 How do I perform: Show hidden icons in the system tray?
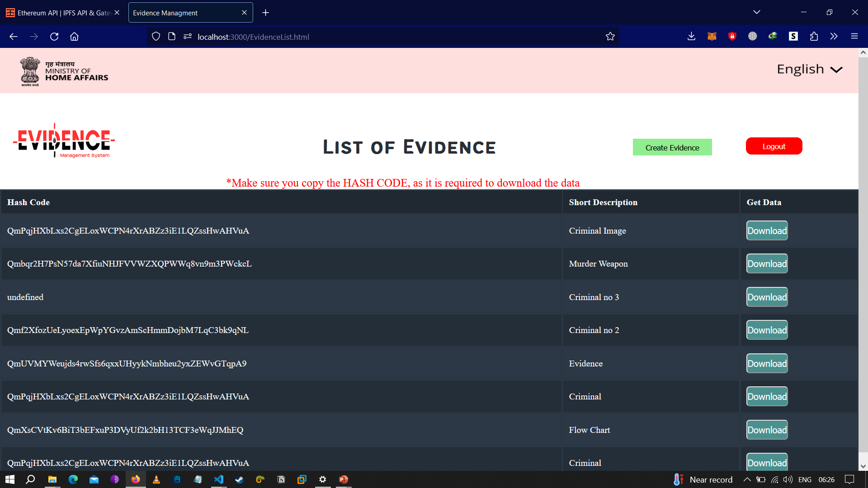click(747, 479)
